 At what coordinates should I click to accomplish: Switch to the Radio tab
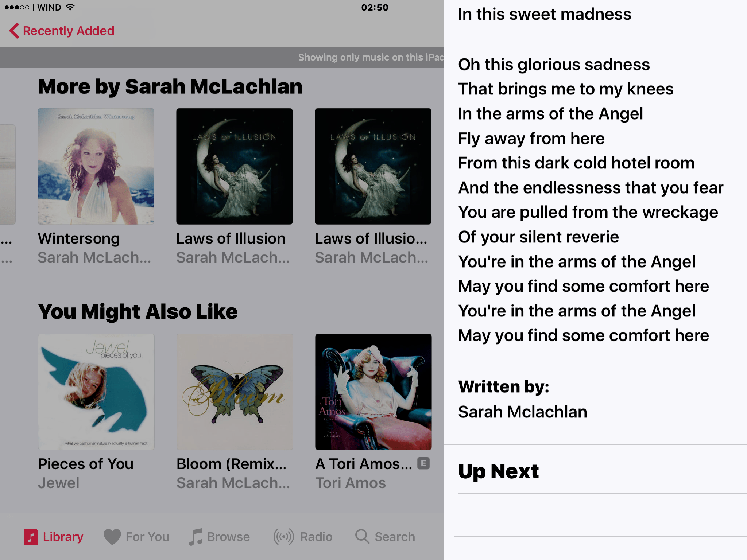303,537
